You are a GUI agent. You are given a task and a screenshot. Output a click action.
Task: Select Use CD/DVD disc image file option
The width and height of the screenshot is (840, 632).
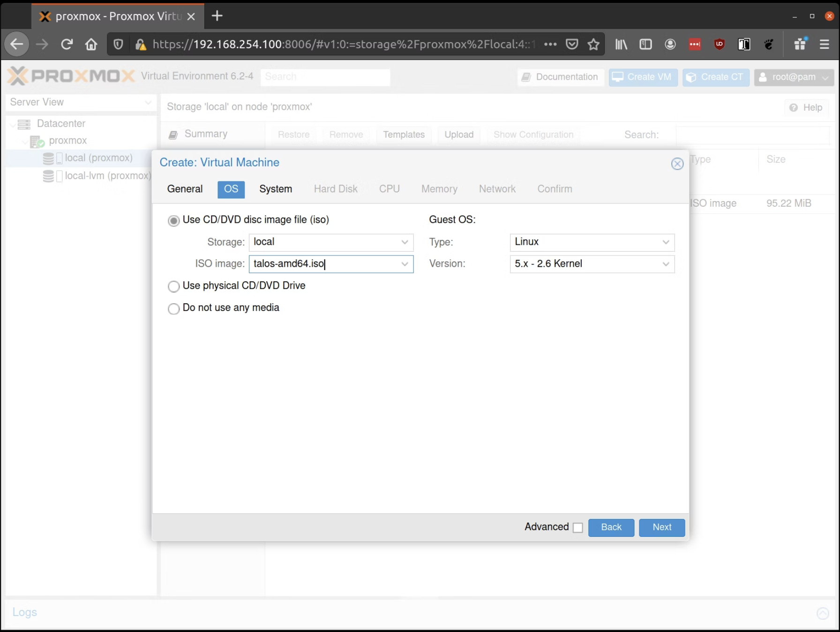174,220
